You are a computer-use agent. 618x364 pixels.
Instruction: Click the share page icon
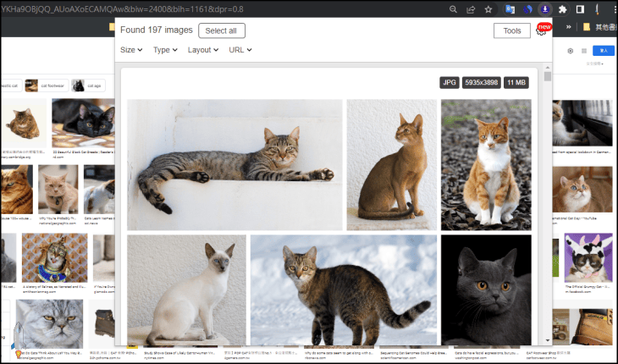click(470, 9)
